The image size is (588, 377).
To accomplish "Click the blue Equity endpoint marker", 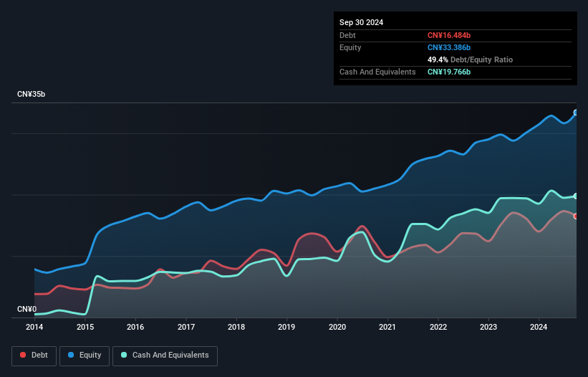I will pos(575,113).
